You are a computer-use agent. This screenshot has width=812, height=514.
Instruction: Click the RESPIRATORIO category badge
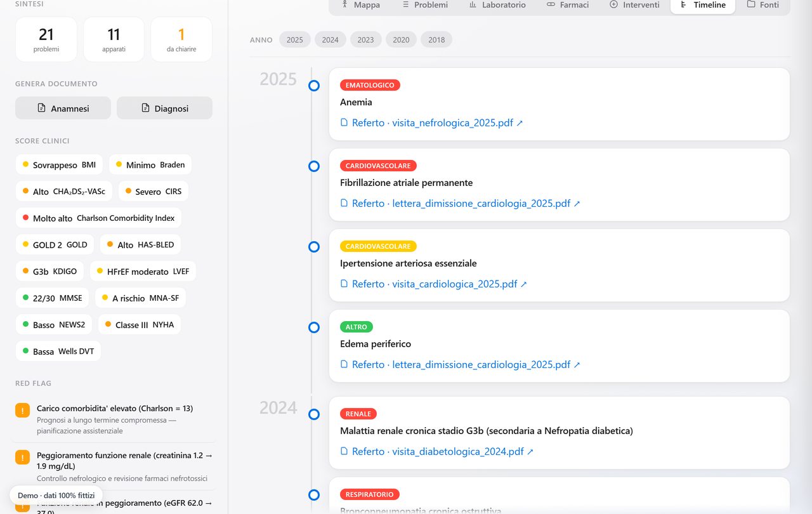[370, 494]
